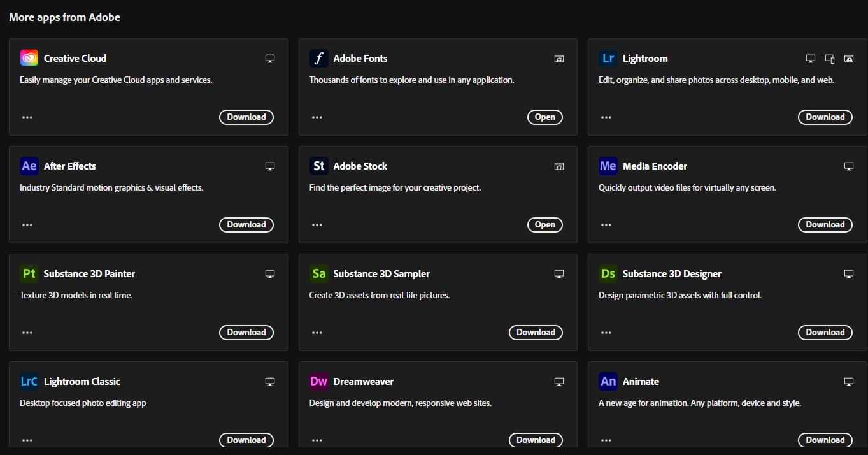Open more options for Substance 3D Sampler
The height and width of the screenshot is (455, 868).
[317, 333]
